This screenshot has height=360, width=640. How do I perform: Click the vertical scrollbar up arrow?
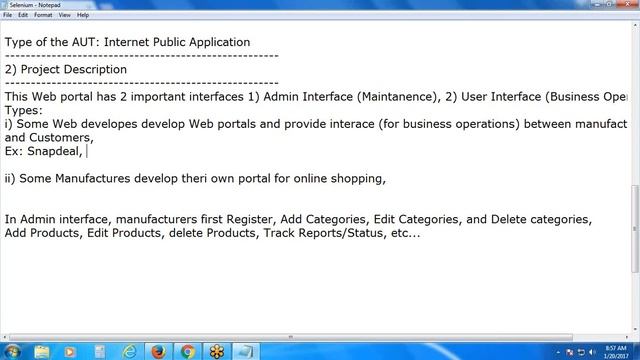click(635, 25)
